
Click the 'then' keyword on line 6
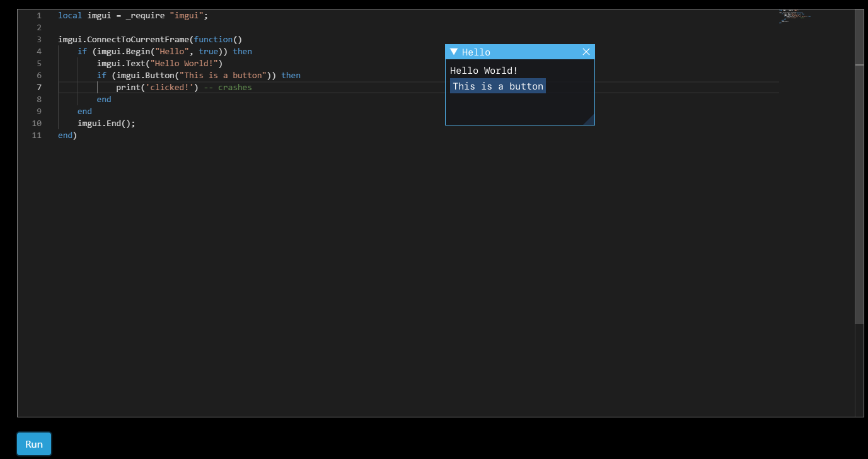click(291, 75)
